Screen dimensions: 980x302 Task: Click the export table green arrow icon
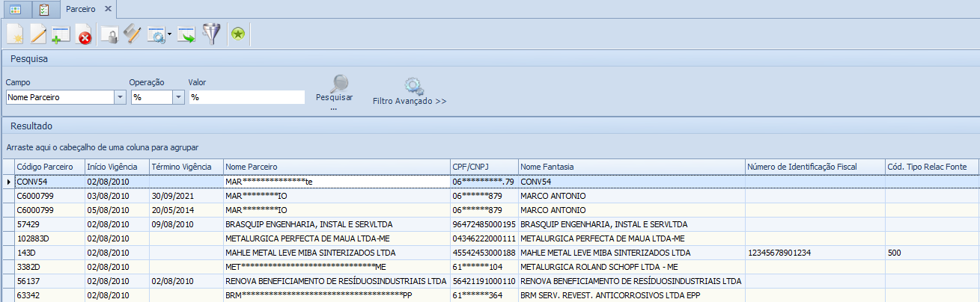[x=186, y=34]
